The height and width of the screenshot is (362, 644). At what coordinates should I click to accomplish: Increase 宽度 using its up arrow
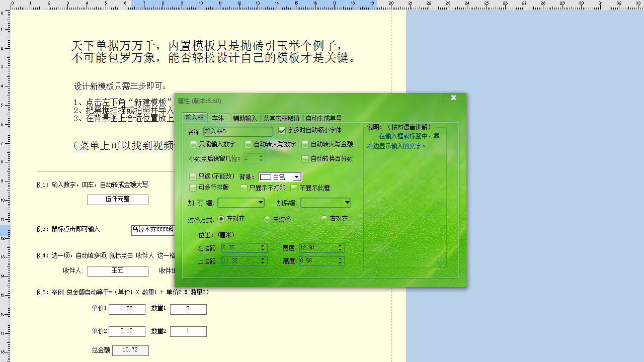(x=340, y=245)
